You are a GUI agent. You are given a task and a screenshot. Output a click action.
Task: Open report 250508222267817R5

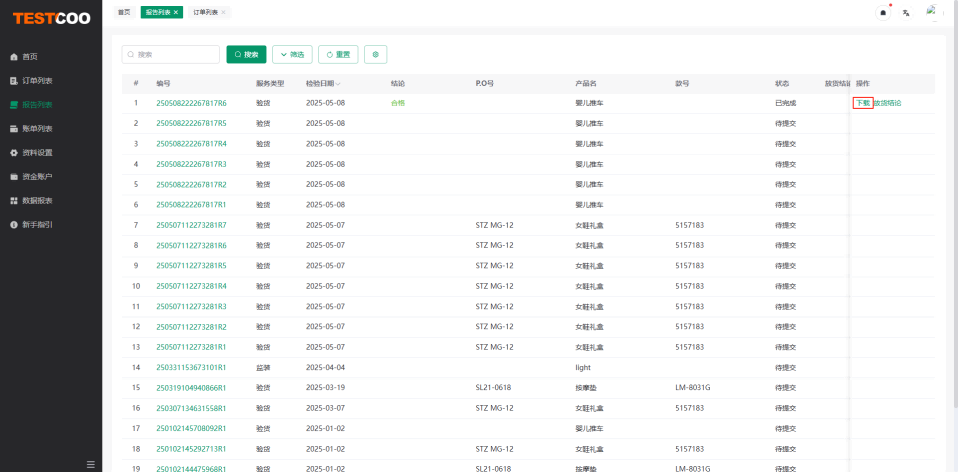click(191, 123)
